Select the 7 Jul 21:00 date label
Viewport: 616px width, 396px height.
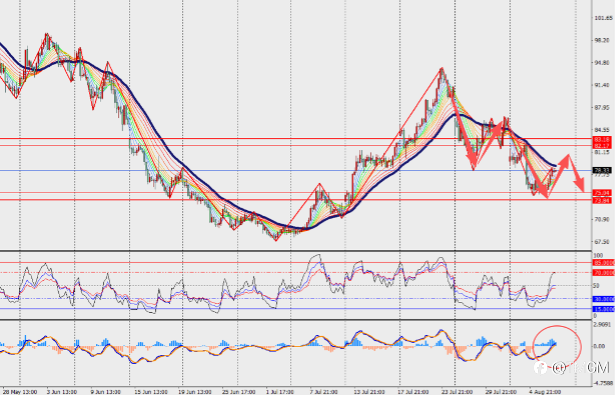324,392
